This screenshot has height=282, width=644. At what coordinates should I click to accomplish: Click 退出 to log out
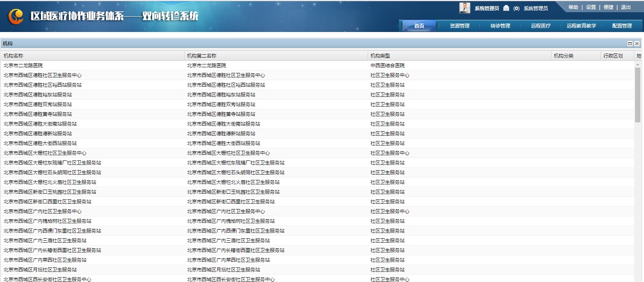(626, 7)
